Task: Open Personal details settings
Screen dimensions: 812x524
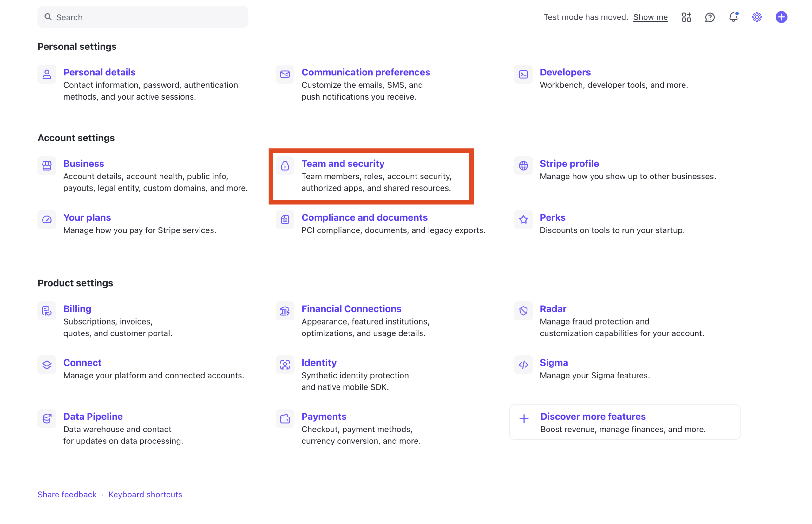Action: tap(99, 72)
